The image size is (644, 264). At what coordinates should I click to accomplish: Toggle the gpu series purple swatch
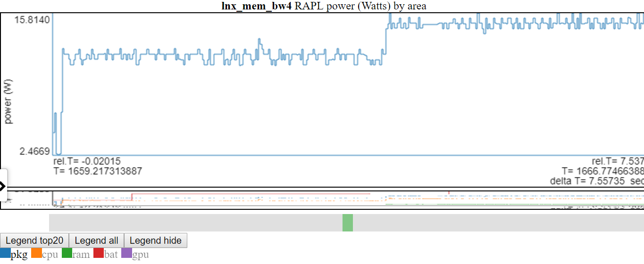[127, 254]
